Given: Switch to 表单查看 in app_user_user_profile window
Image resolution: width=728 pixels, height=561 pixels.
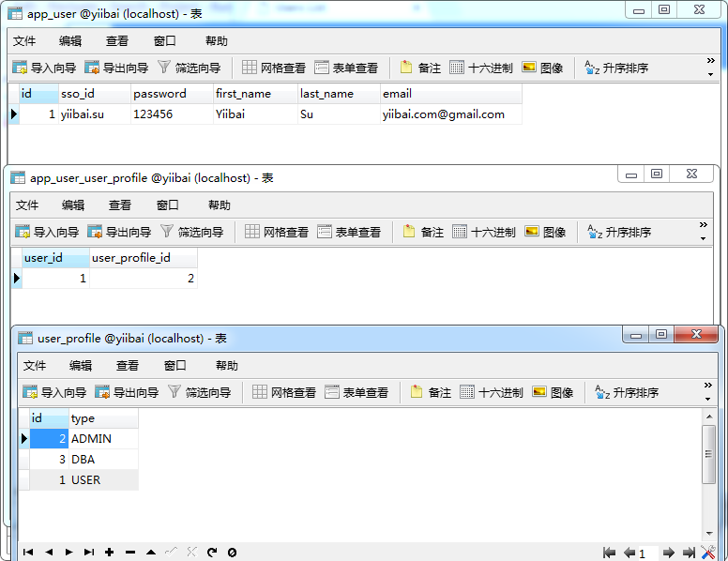Looking at the screenshot, I should (x=349, y=232).
